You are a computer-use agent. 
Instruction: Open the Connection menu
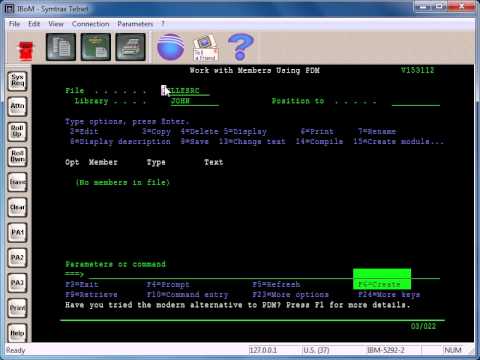[x=90, y=24]
